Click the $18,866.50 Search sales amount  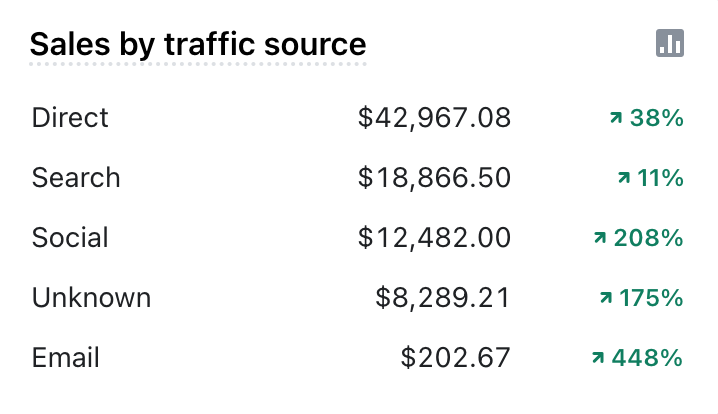coord(434,178)
